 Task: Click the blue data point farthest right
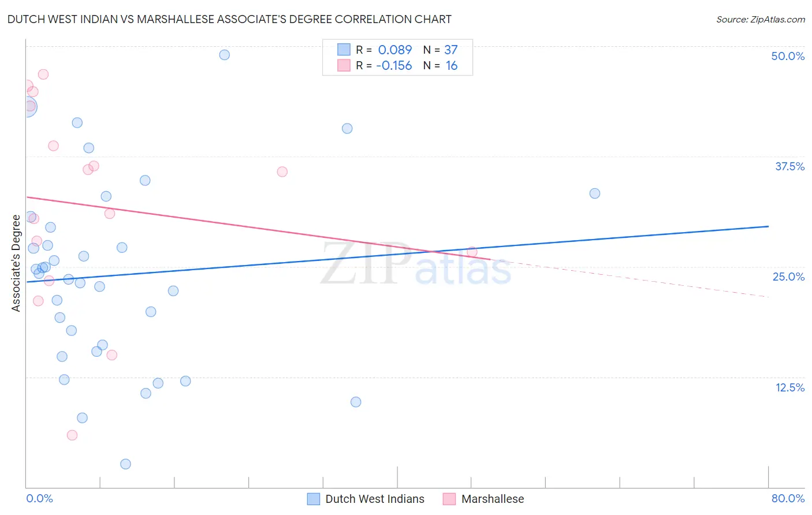pos(595,193)
